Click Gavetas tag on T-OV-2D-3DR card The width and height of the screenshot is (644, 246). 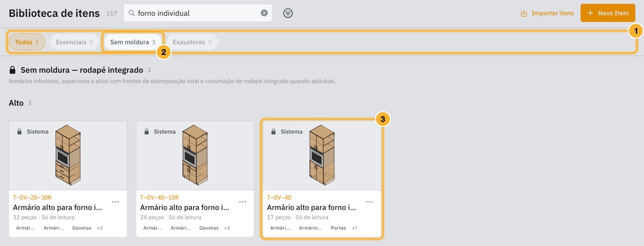point(81,228)
